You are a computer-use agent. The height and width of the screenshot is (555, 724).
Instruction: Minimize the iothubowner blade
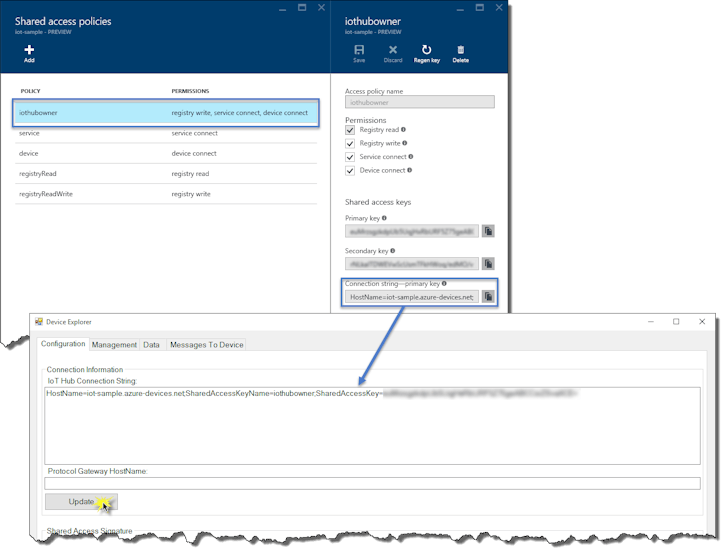(x=460, y=8)
